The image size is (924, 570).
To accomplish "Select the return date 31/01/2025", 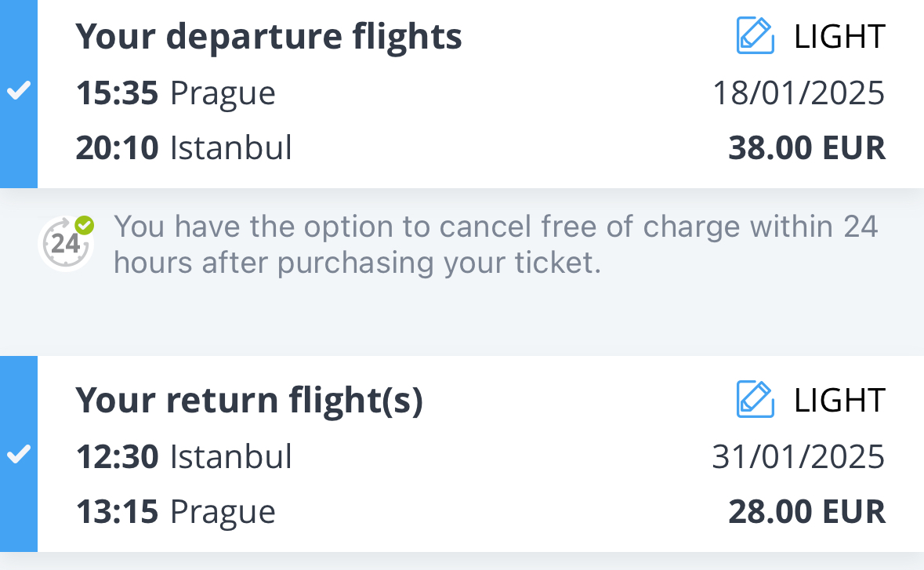I will point(799,457).
